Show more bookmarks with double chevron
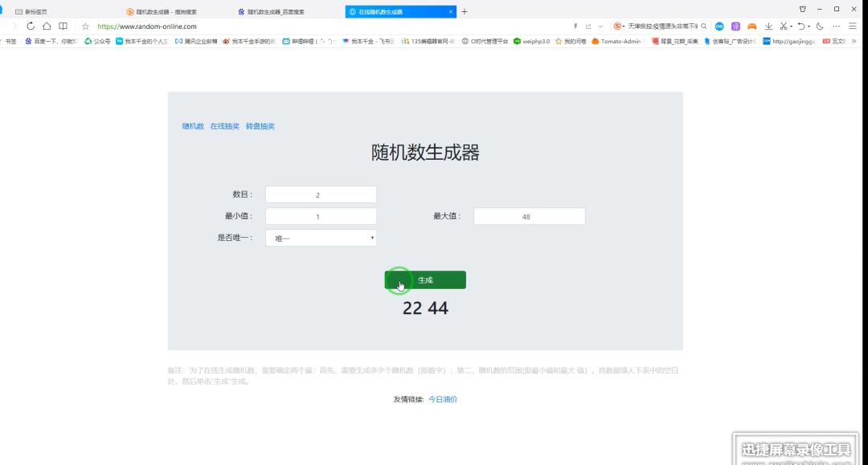The width and height of the screenshot is (868, 465). (854, 42)
